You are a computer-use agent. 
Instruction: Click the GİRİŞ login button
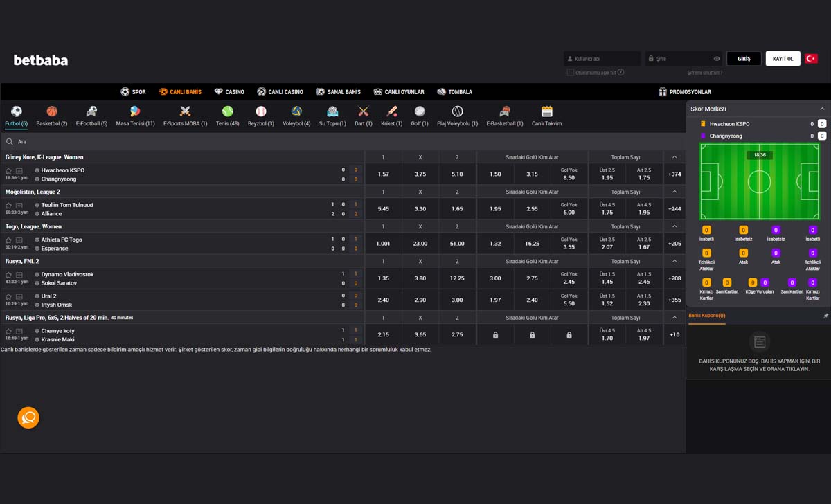click(744, 59)
